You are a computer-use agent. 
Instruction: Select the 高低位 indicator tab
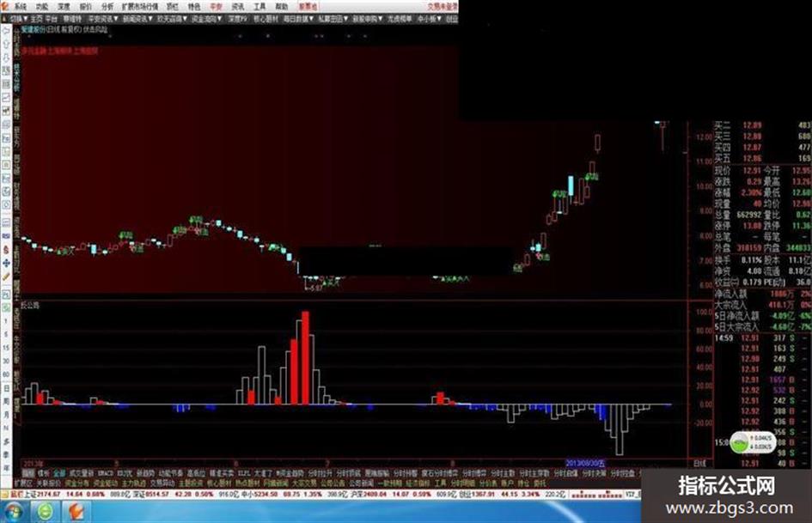196,473
